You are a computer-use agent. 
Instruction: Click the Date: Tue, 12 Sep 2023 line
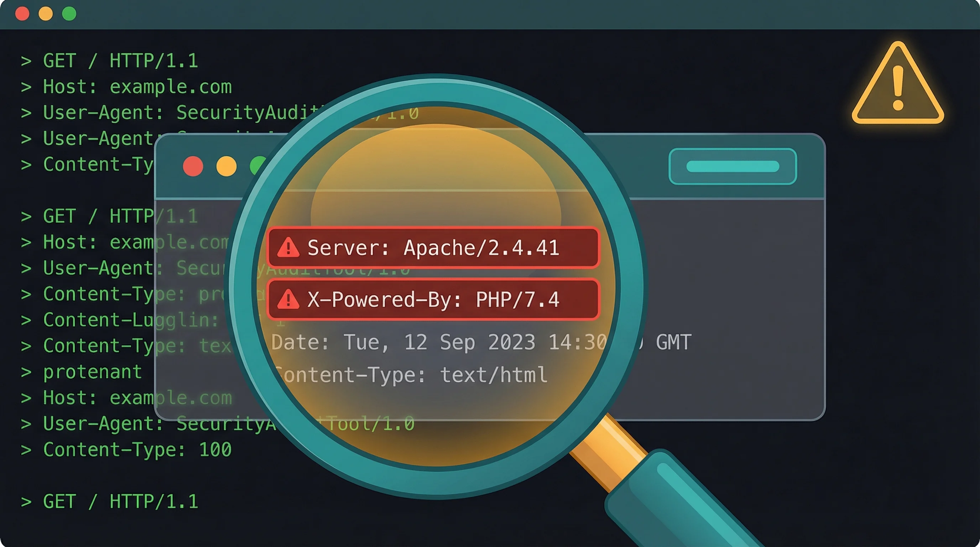tap(481, 342)
